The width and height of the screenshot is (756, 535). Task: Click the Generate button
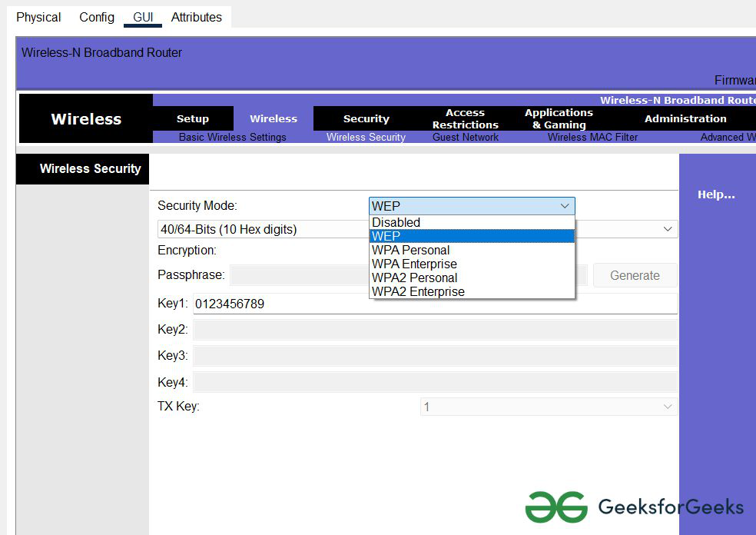point(635,275)
